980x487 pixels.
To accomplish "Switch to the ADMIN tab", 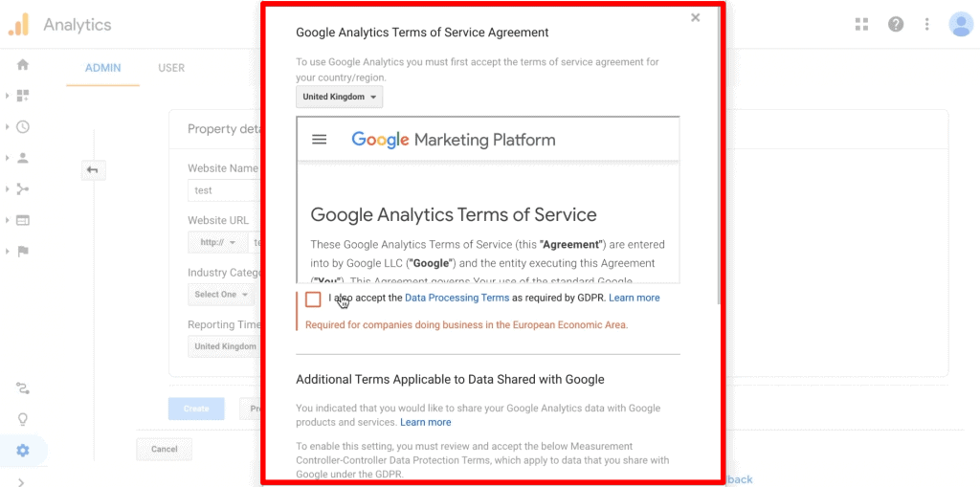I will click(103, 68).
